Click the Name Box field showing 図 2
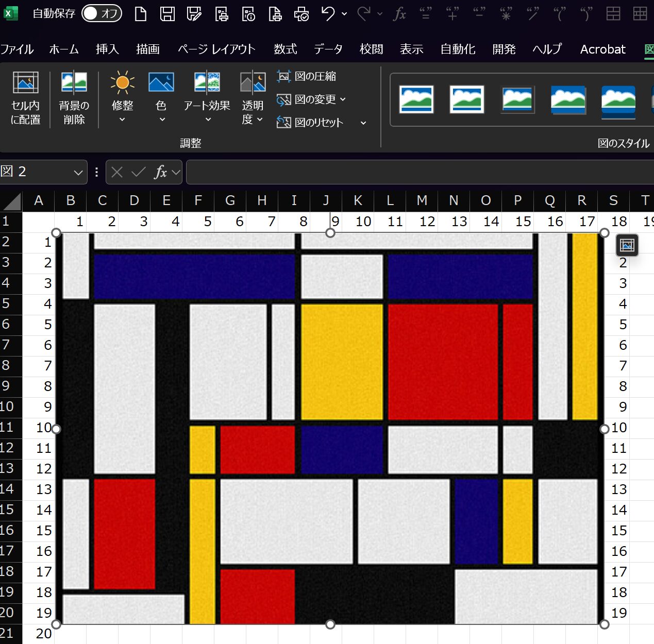This screenshot has height=644, width=654. pos(36,172)
